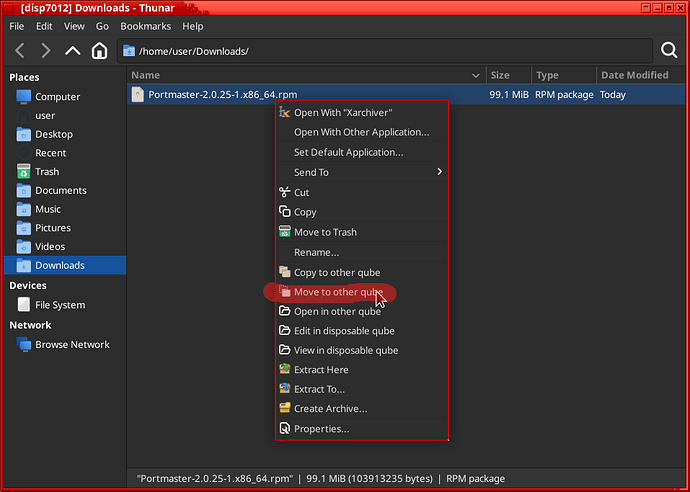Click Browse Network in sidebar
690x492 pixels.
[72, 345]
